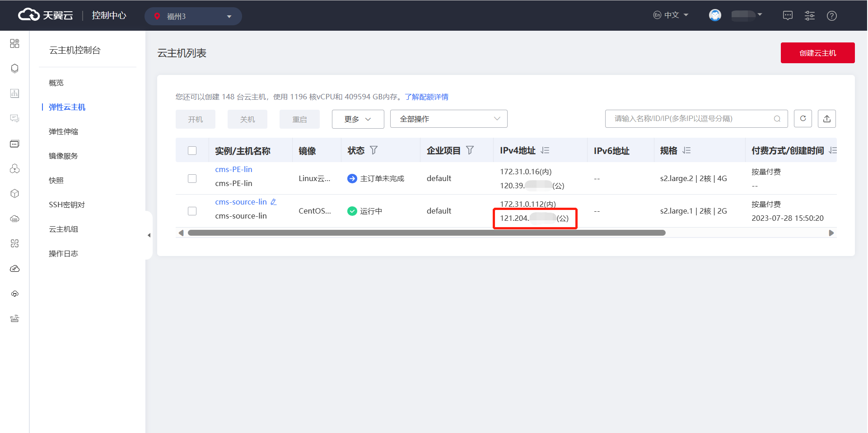This screenshot has width=868, height=433.
Task: Open SSH密钥对 in the sidebar
Action: 67,205
